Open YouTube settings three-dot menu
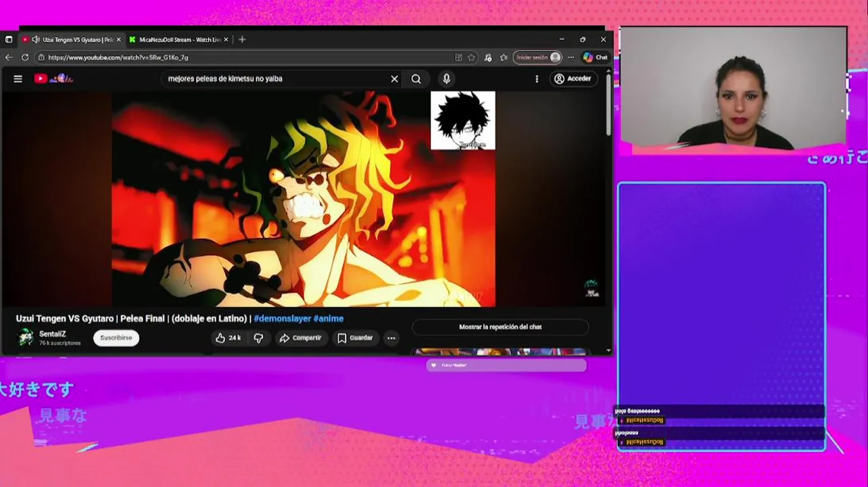 (x=537, y=79)
